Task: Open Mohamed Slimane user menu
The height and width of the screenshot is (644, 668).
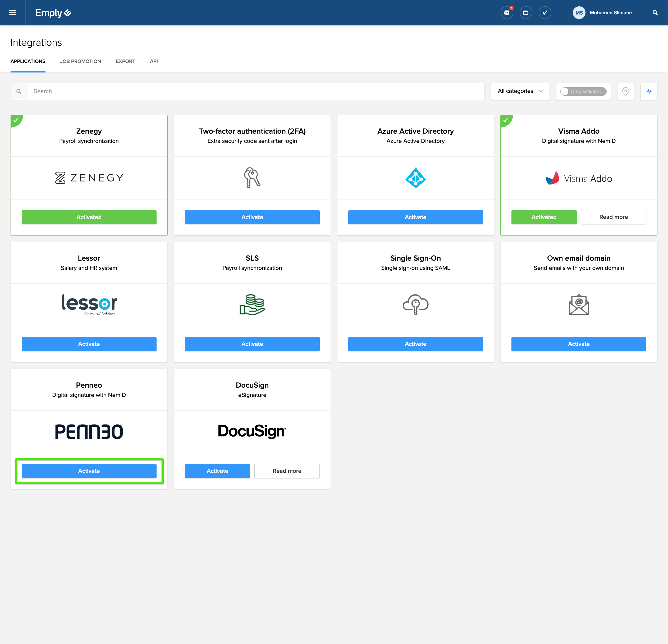Action: point(610,13)
